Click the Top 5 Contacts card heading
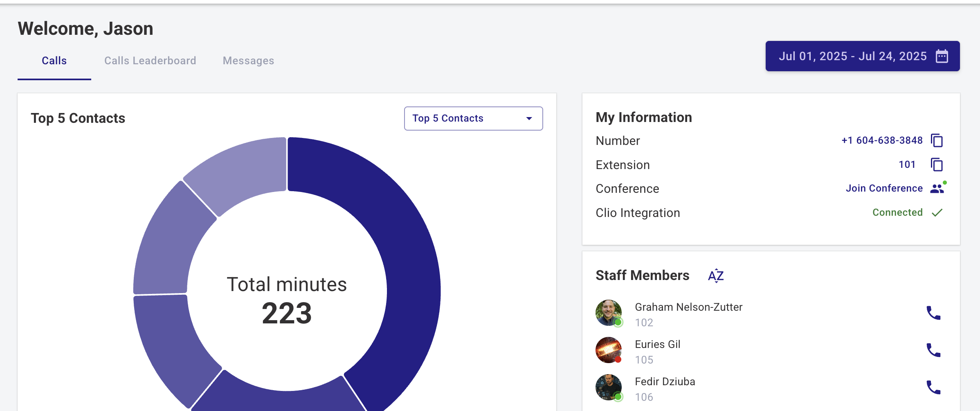 78,118
